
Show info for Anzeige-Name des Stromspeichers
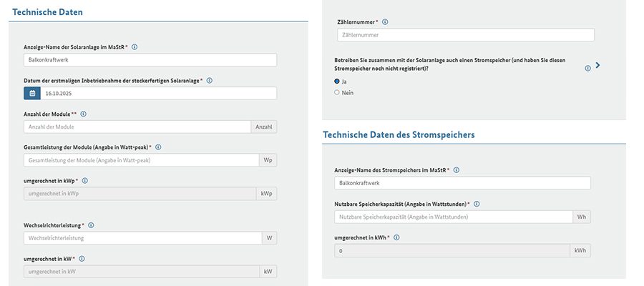pos(457,170)
